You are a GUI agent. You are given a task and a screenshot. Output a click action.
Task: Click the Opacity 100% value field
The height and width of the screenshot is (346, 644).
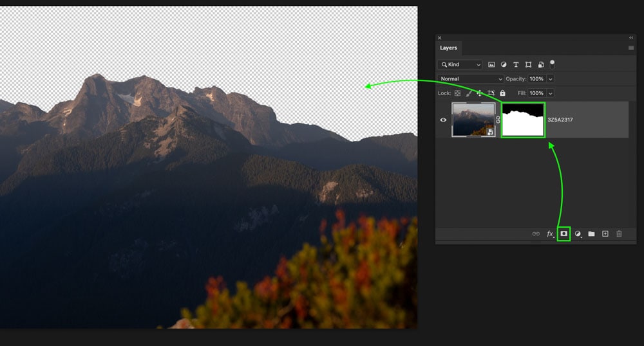click(x=536, y=78)
